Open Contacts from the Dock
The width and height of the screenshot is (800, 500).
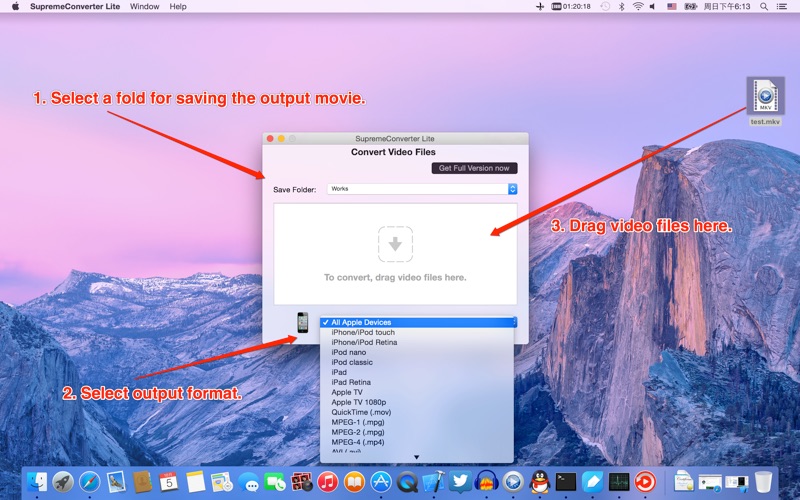coord(142,482)
